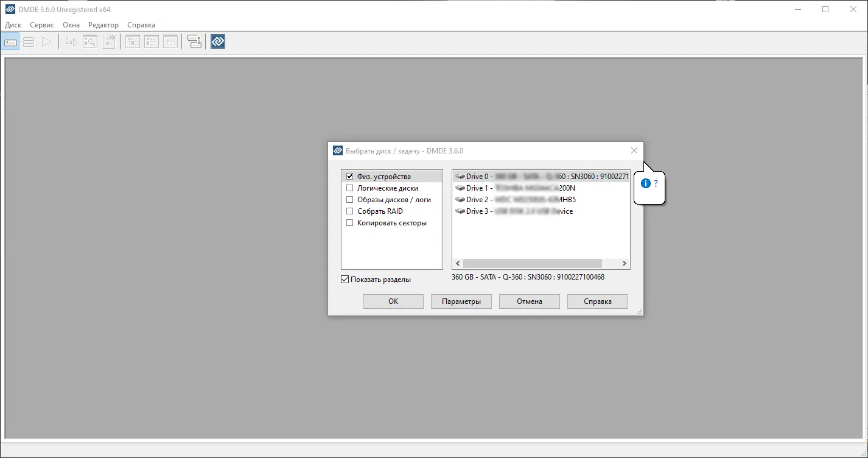The image size is (868, 458).
Task: Minimize the DMDE main window
Action: (797, 9)
